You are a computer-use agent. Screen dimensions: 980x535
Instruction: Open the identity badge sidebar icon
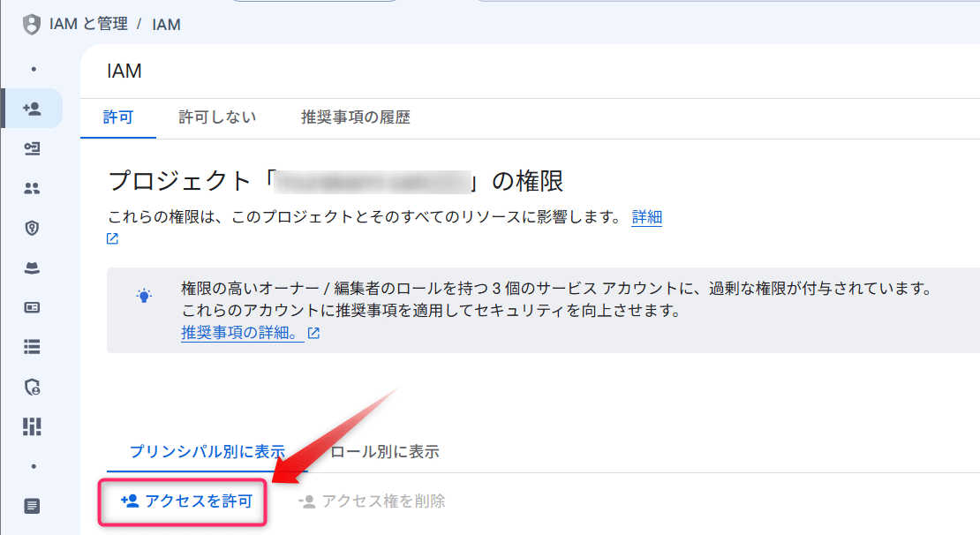click(x=32, y=148)
